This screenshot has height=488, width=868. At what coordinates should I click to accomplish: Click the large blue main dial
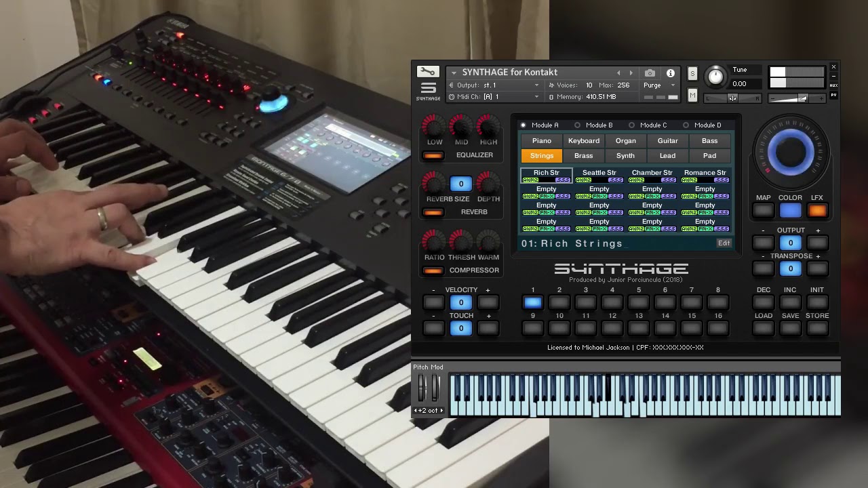click(791, 152)
